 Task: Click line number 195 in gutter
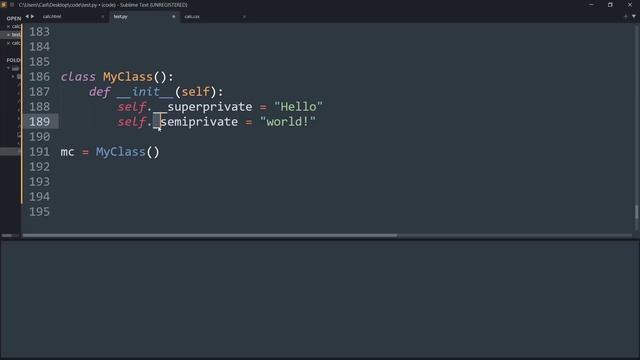pyautogui.click(x=39, y=212)
